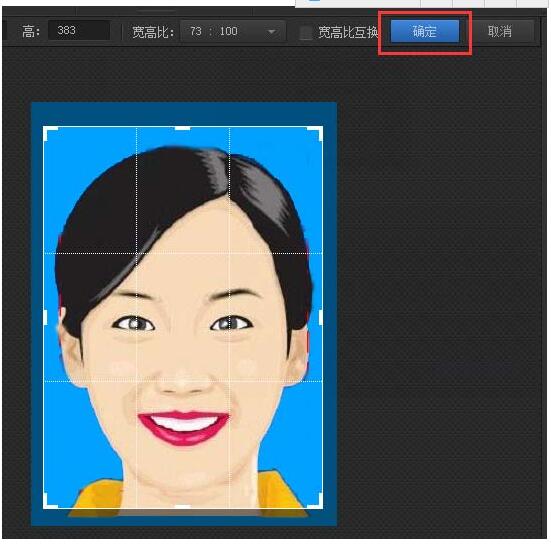Select the right edge middle crop handle

coord(321,317)
